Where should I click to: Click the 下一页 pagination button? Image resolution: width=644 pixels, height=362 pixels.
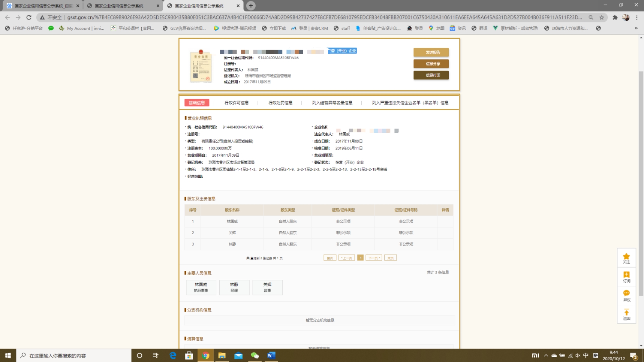point(374,258)
